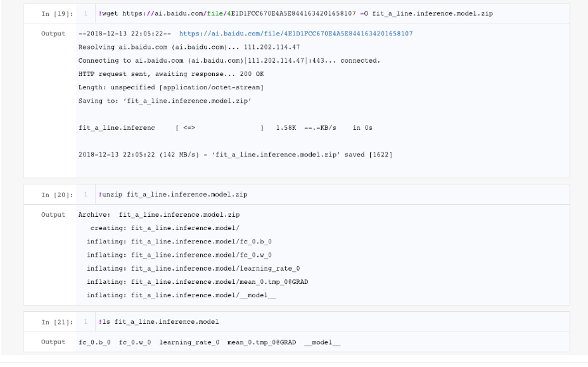The height and width of the screenshot is (367, 588).
Task: Click the ls fit_a_line.inference.model code cell
Action: 332,321
